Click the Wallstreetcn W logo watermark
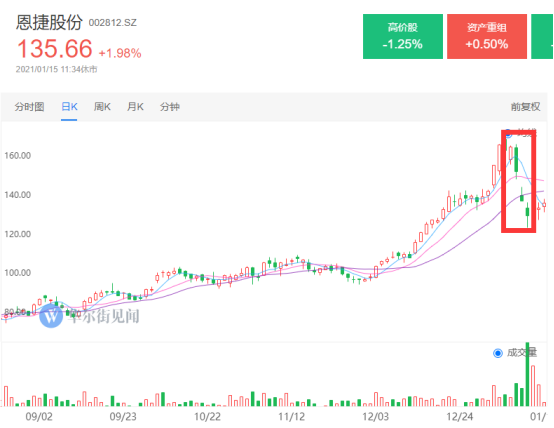This screenshot has width=554, height=428. click(x=51, y=316)
